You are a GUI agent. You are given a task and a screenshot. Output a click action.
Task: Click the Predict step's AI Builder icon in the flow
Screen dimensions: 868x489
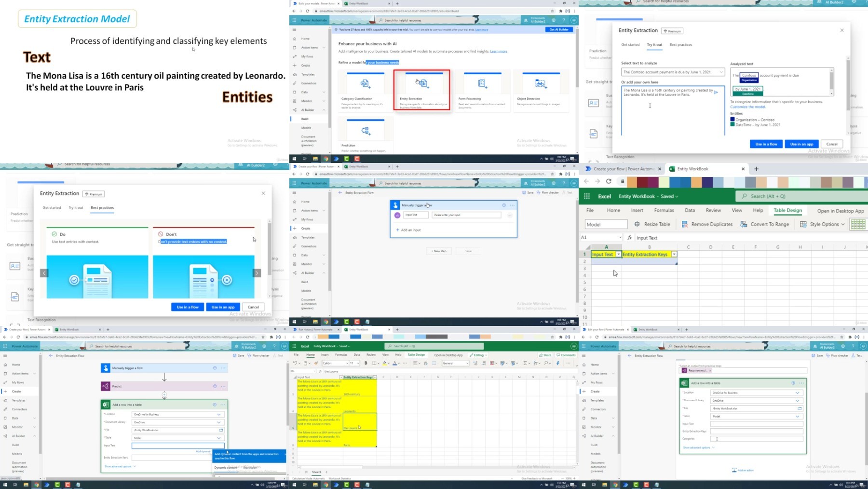pos(105,386)
